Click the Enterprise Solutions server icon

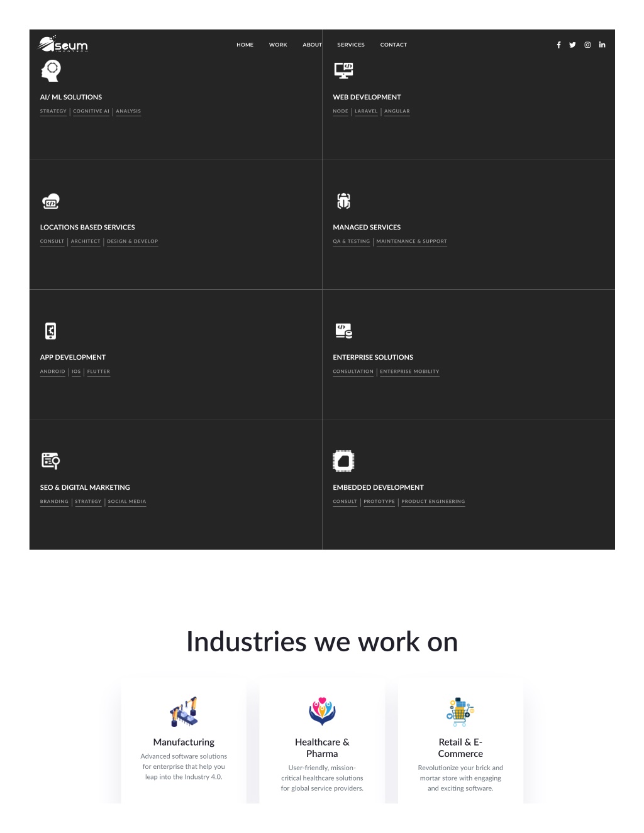pyautogui.click(x=343, y=331)
